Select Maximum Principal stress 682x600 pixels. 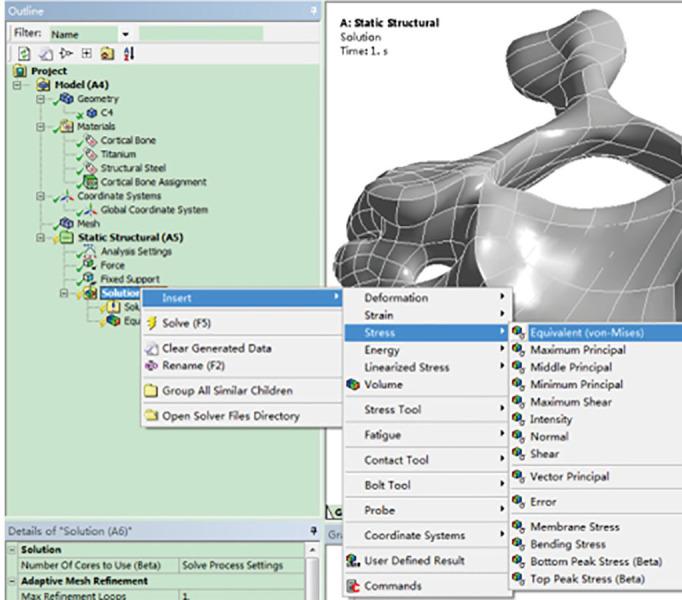click(x=597, y=350)
